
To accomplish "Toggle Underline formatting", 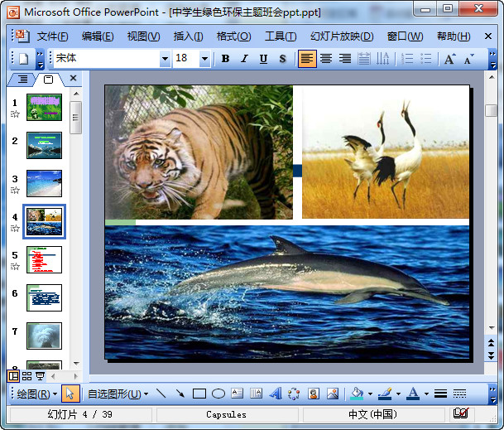I will (263, 59).
